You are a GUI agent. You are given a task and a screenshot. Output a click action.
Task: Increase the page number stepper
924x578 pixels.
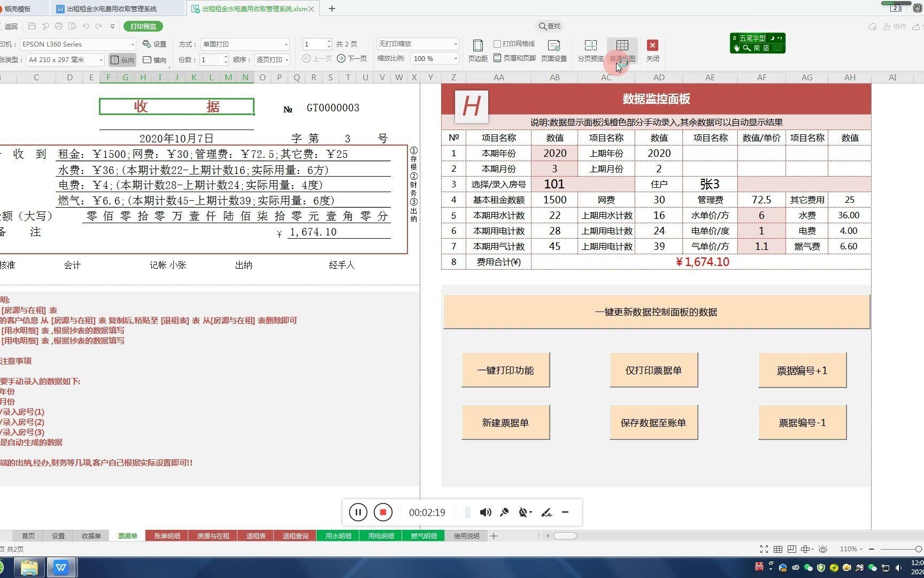[329, 41]
